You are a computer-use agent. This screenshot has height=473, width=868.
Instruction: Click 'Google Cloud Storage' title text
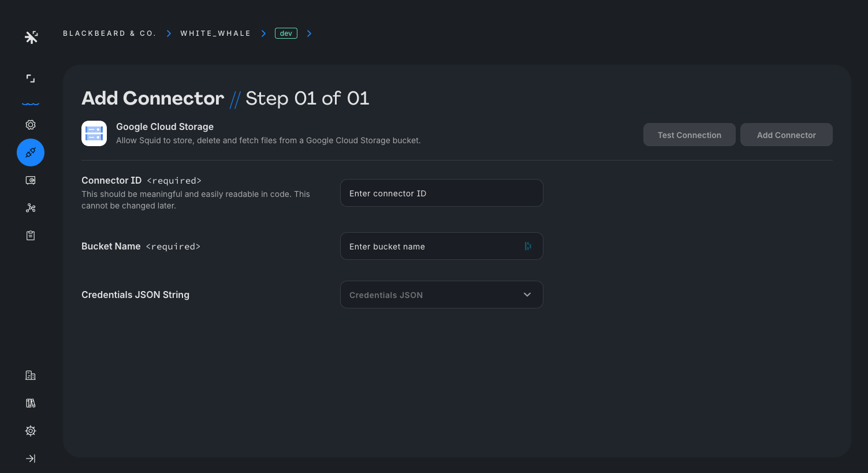point(165,126)
